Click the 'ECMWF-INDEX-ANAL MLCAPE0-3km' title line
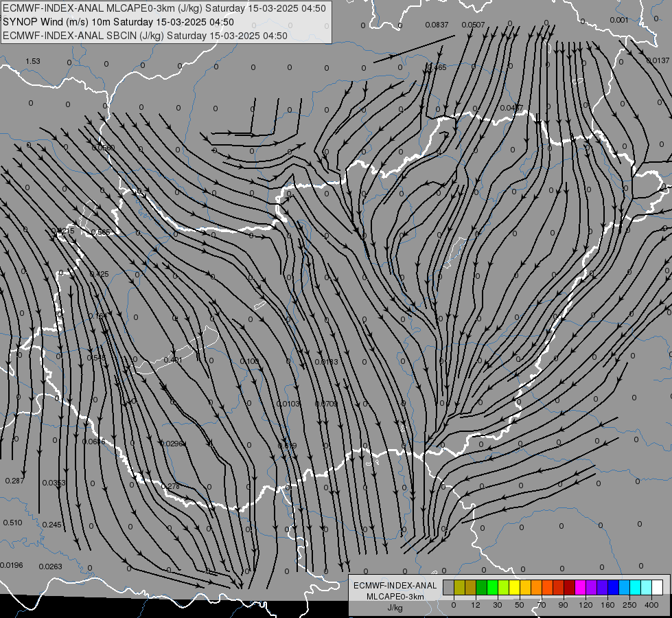Viewport: 672px width, 618px height. (x=164, y=8)
